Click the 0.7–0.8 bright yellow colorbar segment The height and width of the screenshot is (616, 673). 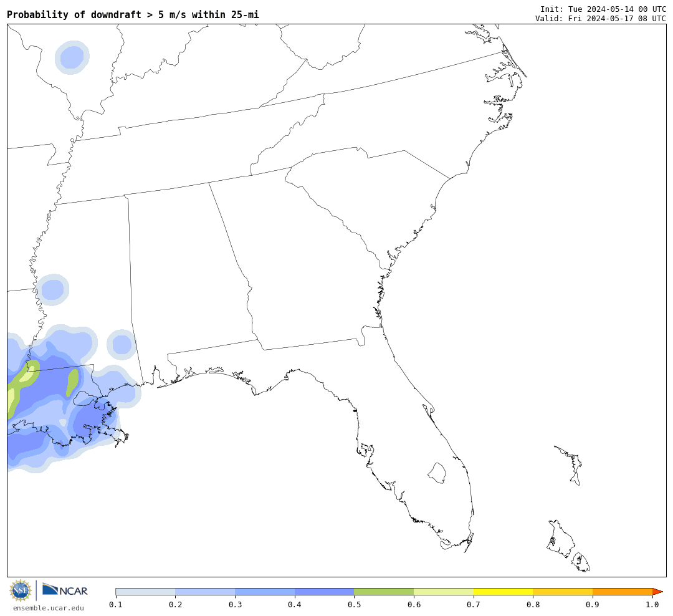pos(504,592)
